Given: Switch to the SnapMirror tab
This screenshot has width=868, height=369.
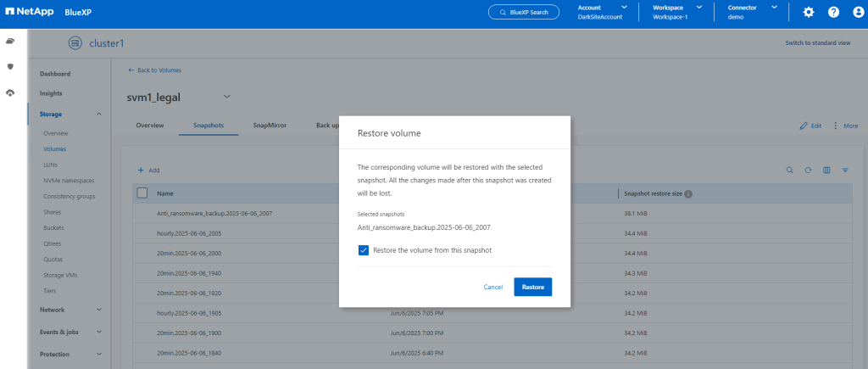Looking at the screenshot, I should tap(269, 126).
